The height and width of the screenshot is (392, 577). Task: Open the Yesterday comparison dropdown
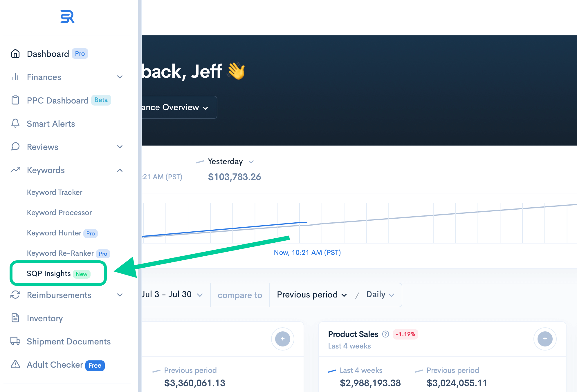(231, 161)
